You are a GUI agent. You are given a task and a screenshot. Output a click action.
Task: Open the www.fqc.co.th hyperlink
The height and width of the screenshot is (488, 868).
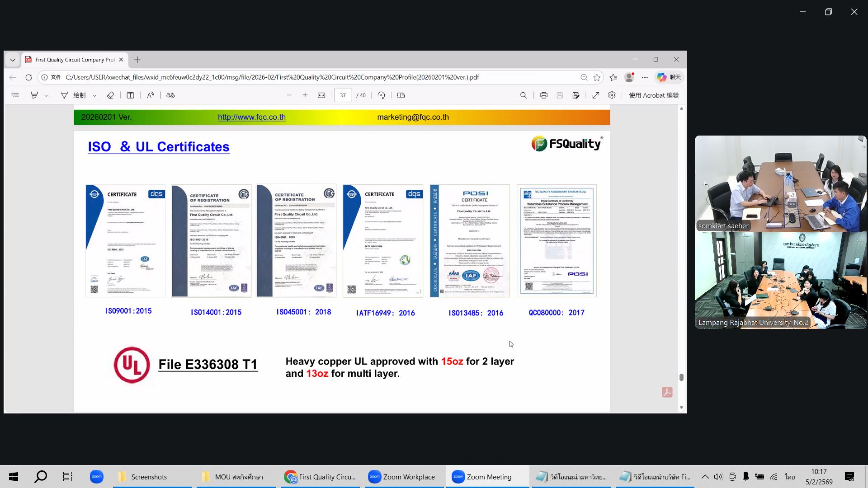coord(251,117)
